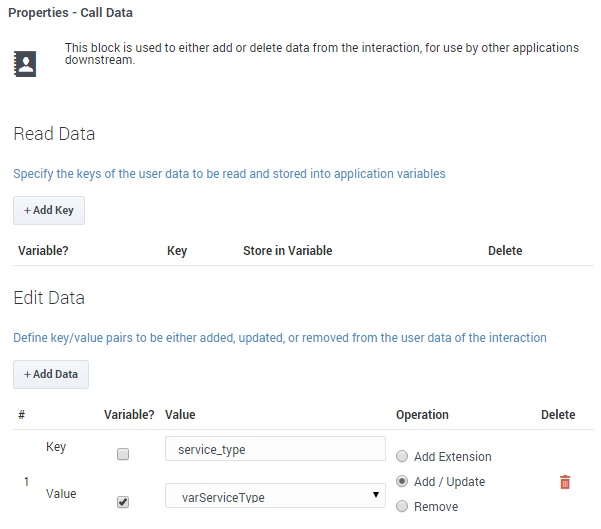Click the Value column header in Edit Data
The height and width of the screenshot is (529, 601).
(180, 414)
